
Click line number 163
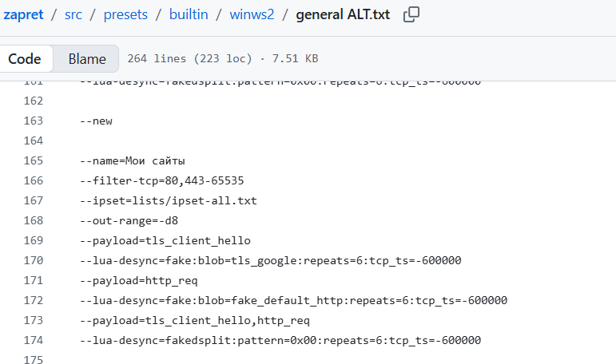coord(34,121)
